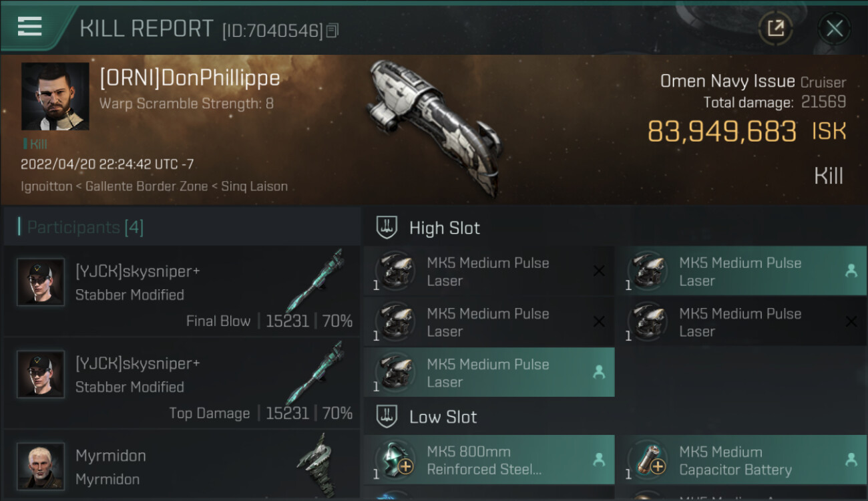This screenshot has width=868, height=501.
Task: Tap the person icon on the top-right Pulse Laser
Action: [851, 271]
